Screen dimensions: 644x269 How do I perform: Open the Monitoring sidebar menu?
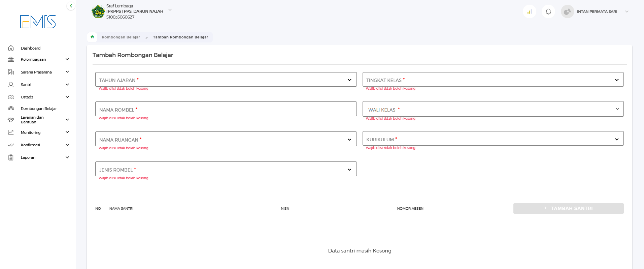coord(38,132)
